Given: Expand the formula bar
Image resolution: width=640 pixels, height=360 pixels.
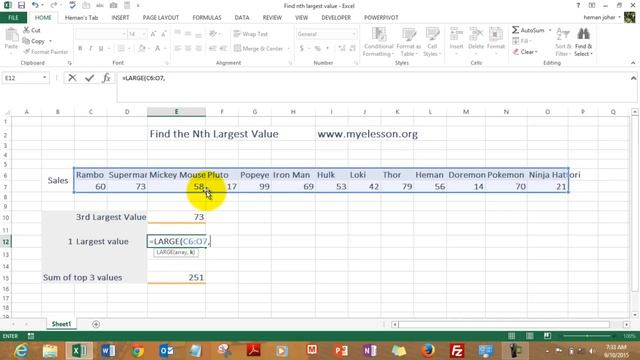Looking at the screenshot, I should tap(633, 78).
